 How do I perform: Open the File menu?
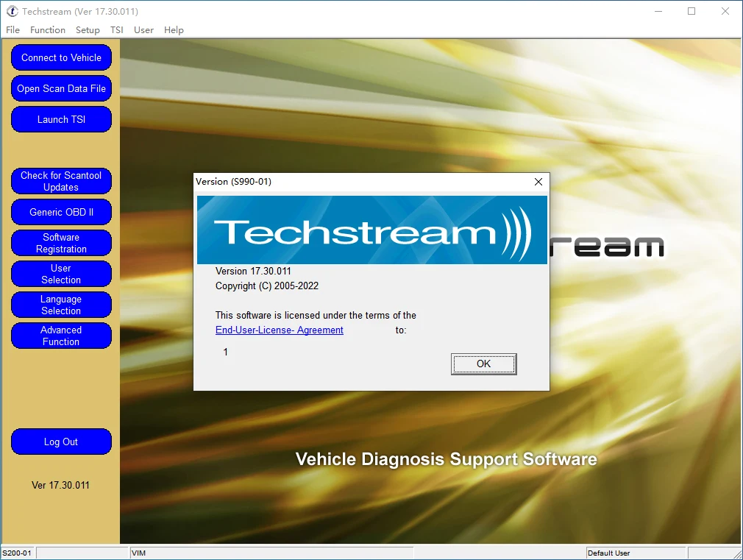click(x=13, y=30)
